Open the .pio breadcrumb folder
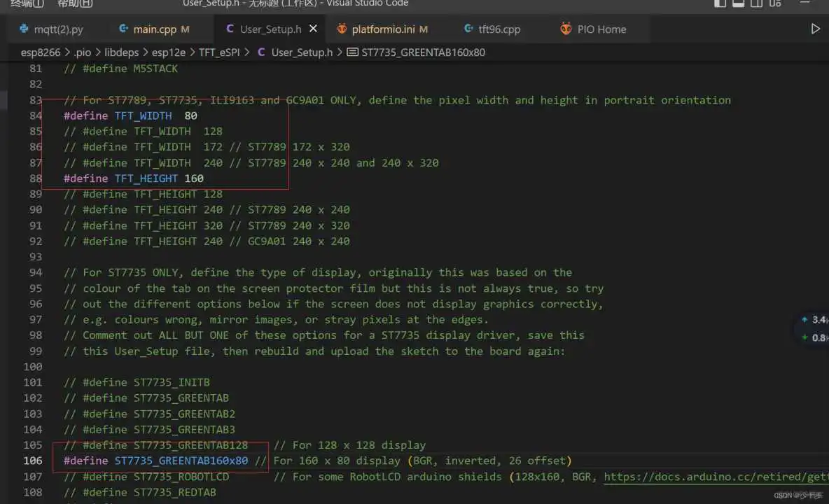 coord(82,52)
